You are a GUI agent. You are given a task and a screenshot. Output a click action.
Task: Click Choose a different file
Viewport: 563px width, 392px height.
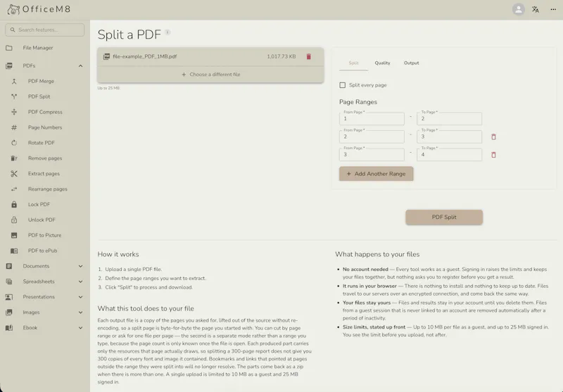tap(210, 75)
